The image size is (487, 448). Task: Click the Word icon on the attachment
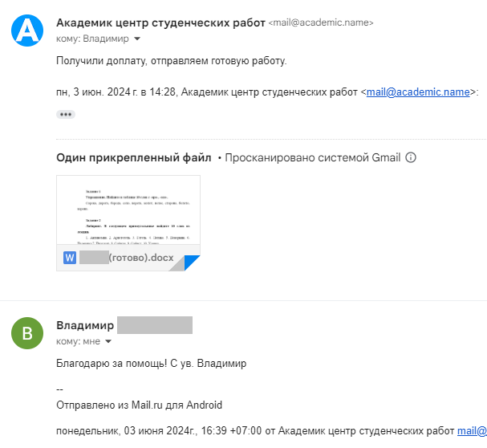[70, 258]
